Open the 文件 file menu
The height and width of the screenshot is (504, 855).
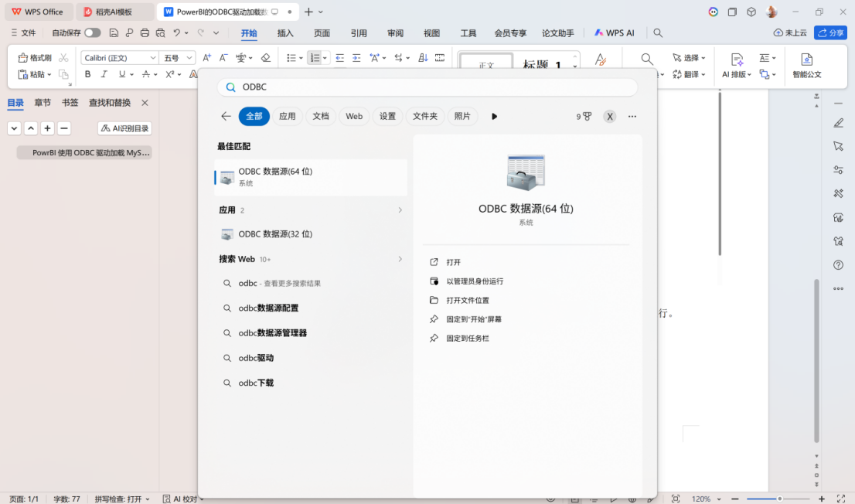pos(23,32)
